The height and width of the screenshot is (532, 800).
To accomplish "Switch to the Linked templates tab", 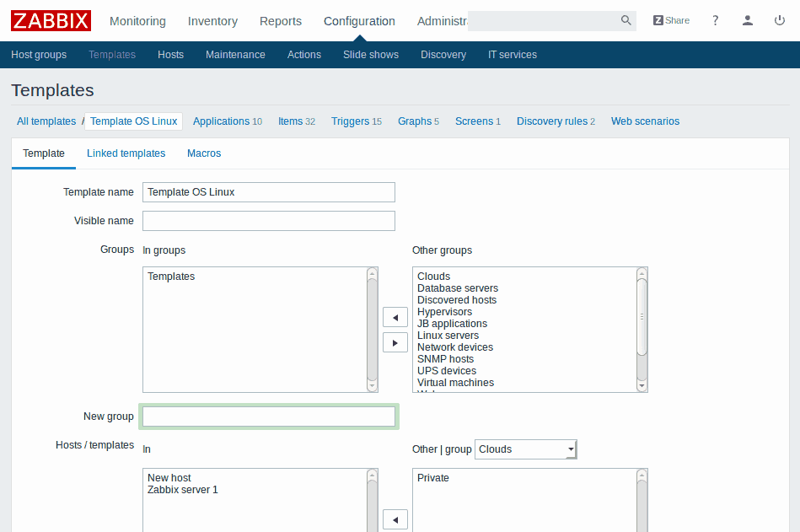I will 126,153.
